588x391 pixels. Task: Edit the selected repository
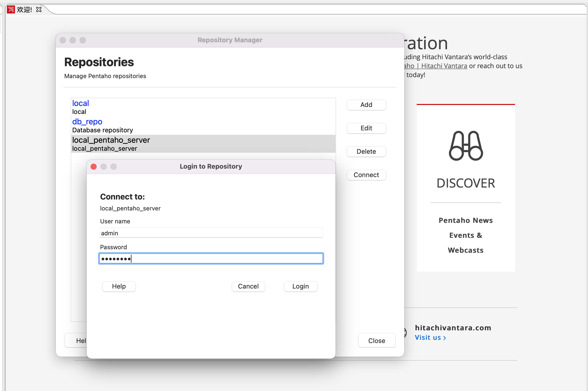tap(366, 128)
